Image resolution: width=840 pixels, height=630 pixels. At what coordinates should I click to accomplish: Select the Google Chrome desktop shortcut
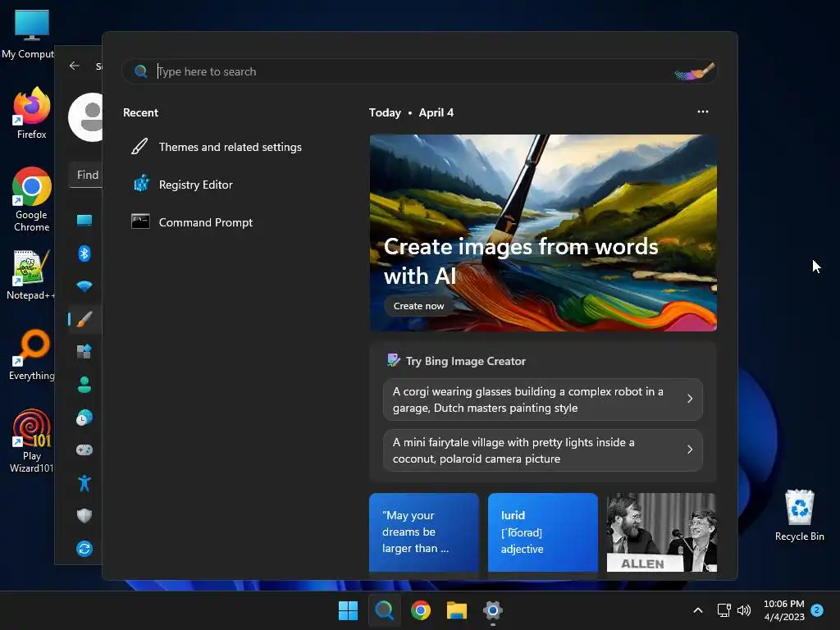[x=32, y=199]
